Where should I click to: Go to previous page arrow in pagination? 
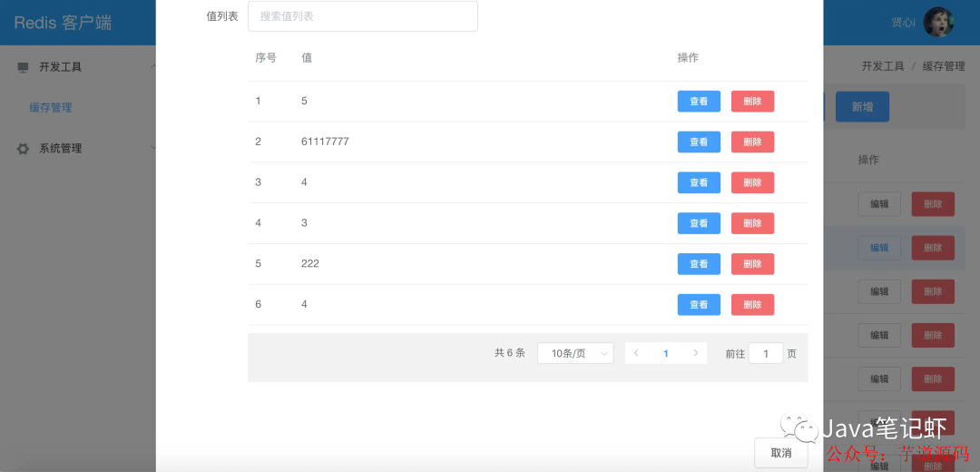tap(636, 353)
